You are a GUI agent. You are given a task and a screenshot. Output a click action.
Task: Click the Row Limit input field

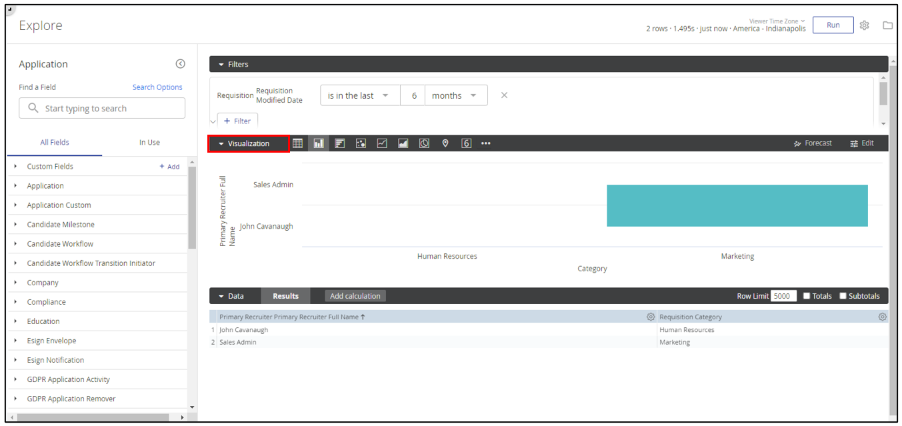[x=784, y=296]
